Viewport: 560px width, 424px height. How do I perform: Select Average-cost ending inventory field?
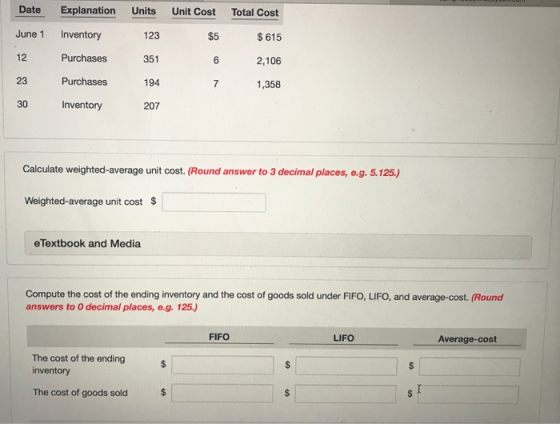click(470, 367)
